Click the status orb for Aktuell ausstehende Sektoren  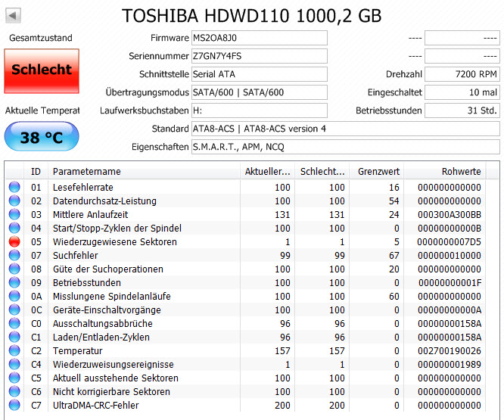14,378
